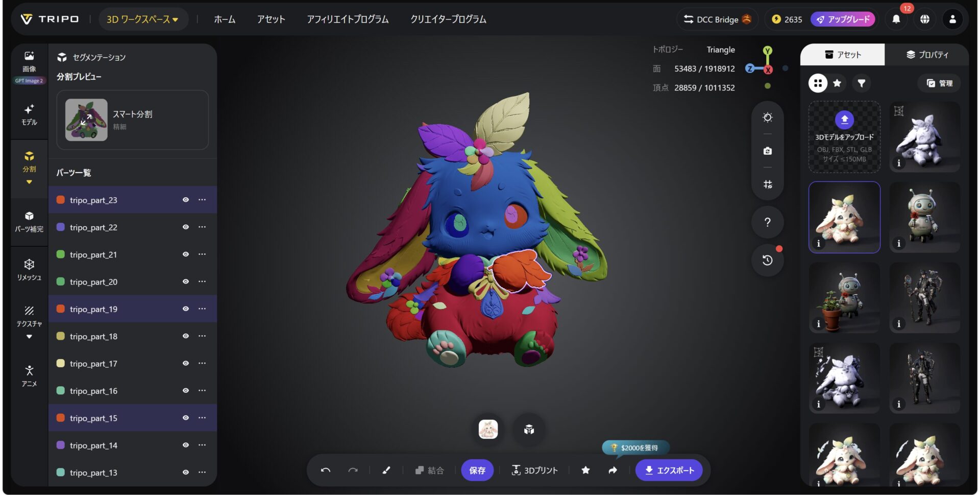Click the 3Dモデルをアップロード upload area
The image size is (980, 495).
(844, 137)
